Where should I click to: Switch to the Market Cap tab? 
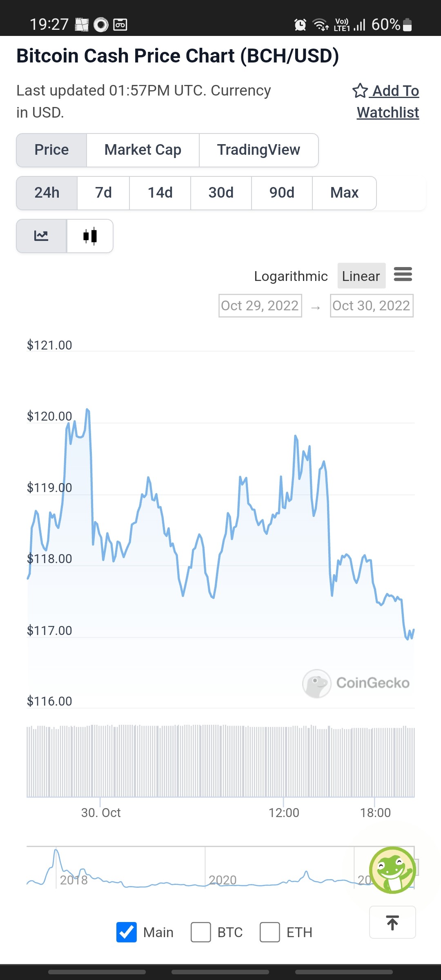(143, 150)
